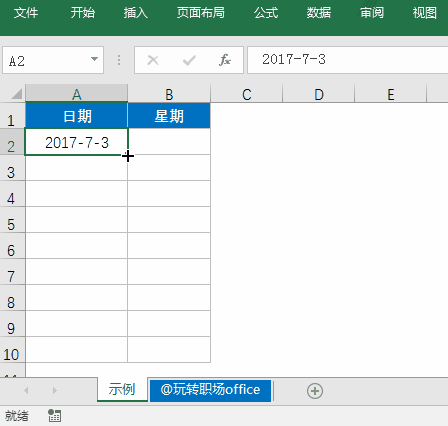The height and width of the screenshot is (426, 448).
Task: Open the @玩转职场office sheet tab
Action: [210, 390]
